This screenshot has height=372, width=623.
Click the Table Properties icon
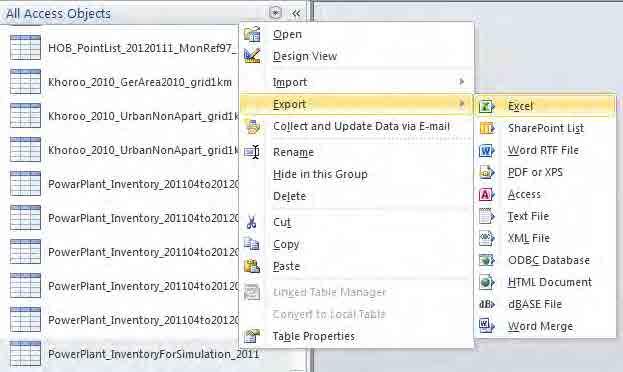[252, 336]
